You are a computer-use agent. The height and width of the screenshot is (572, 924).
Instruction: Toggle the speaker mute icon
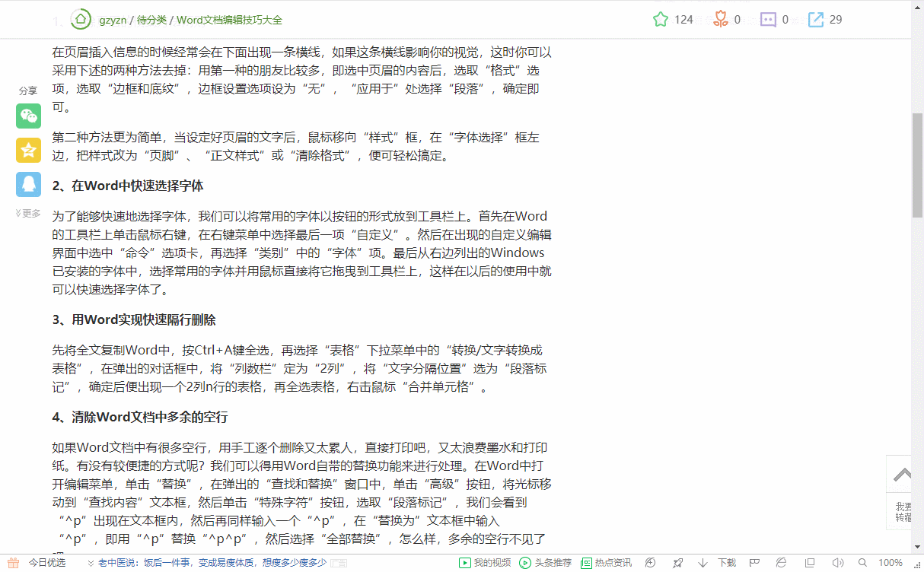click(837, 563)
